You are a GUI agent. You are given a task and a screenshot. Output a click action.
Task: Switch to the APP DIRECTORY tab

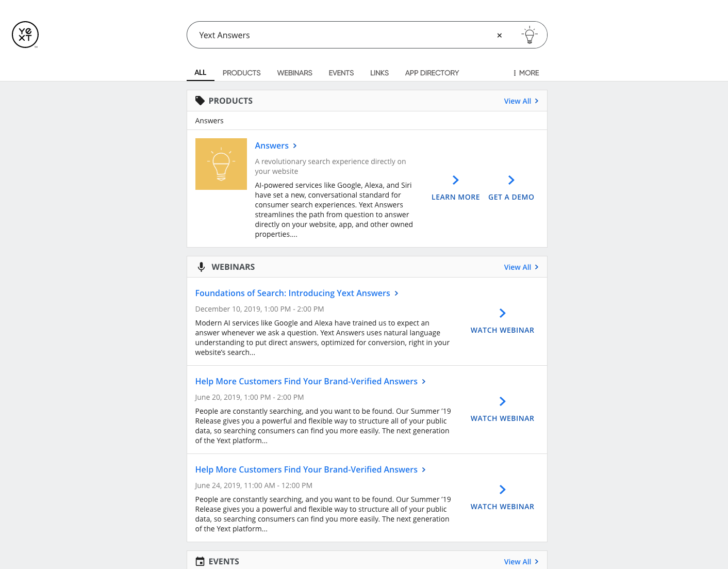click(432, 73)
